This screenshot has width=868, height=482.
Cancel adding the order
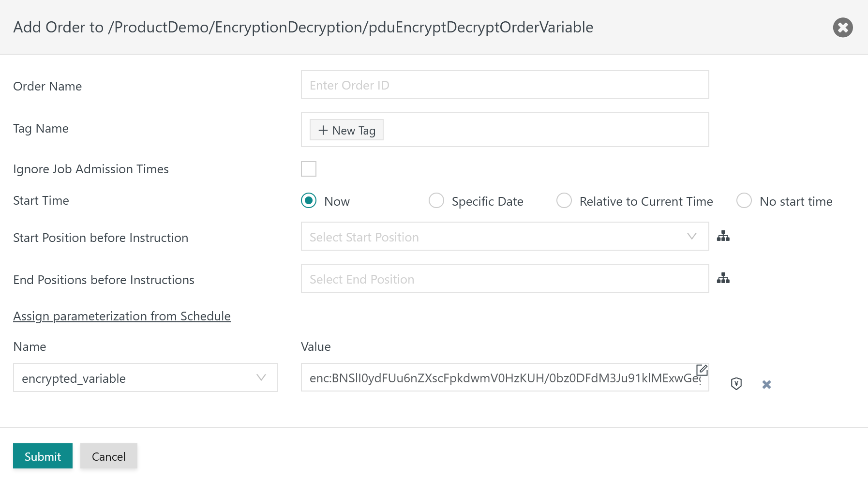(109, 456)
